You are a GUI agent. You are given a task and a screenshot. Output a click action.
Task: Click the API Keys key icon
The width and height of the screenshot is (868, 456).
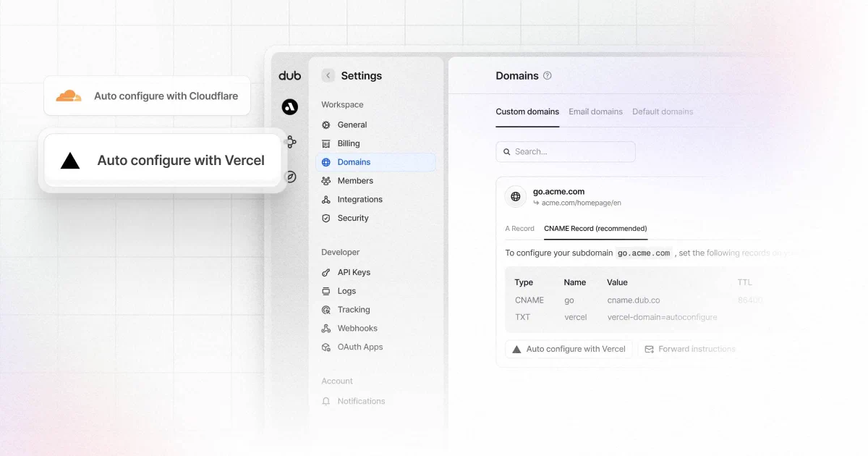pyautogui.click(x=326, y=273)
